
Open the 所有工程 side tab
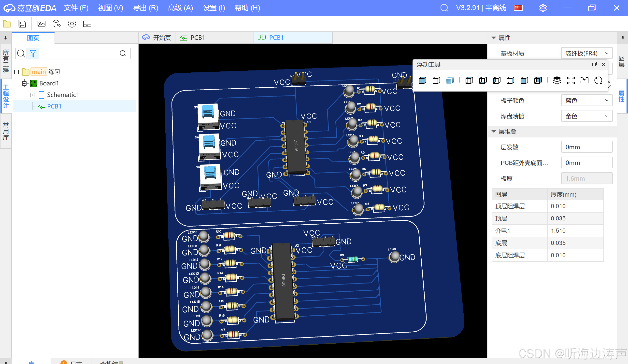6,61
